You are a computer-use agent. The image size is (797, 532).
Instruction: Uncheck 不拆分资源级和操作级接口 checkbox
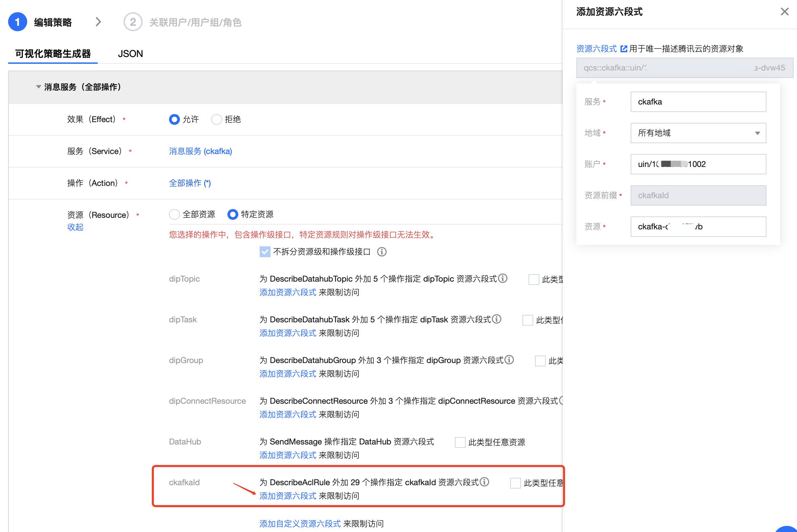tap(265, 252)
